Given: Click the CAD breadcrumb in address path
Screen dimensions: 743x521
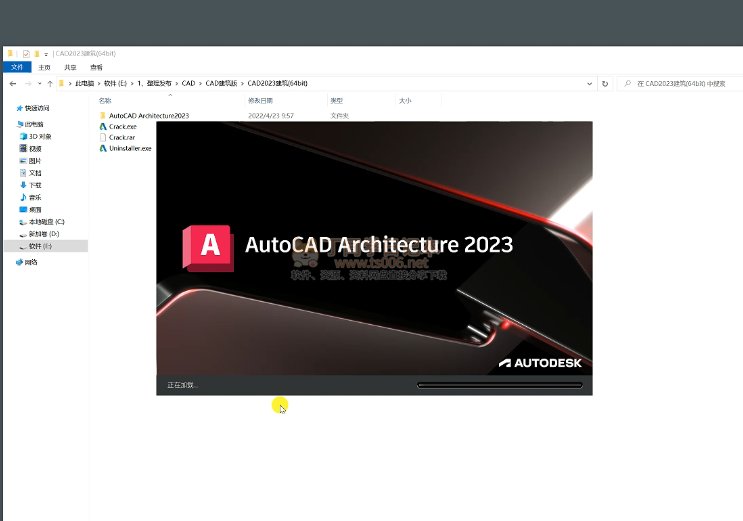Looking at the screenshot, I should coord(188,83).
